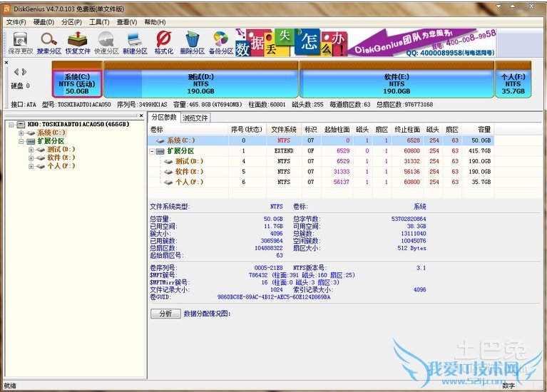The image size is (547, 392).
Task: Click the Format (格式化) toolbar icon
Action: 163,43
